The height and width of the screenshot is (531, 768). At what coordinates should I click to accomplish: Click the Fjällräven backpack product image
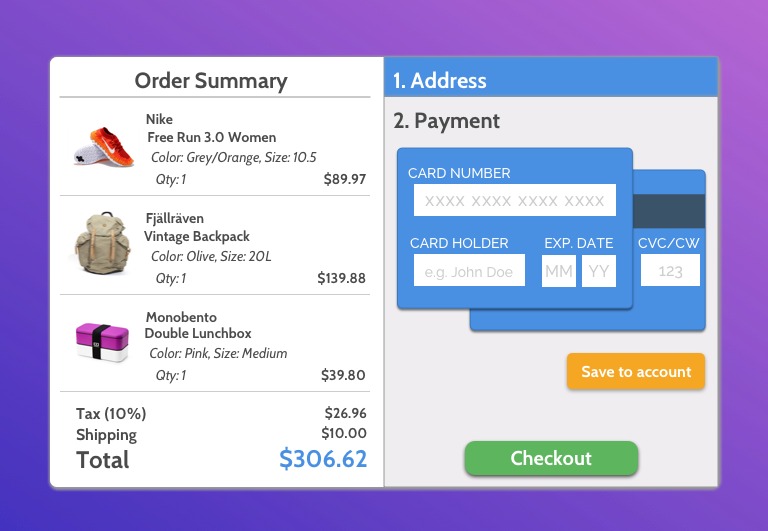pyautogui.click(x=102, y=244)
